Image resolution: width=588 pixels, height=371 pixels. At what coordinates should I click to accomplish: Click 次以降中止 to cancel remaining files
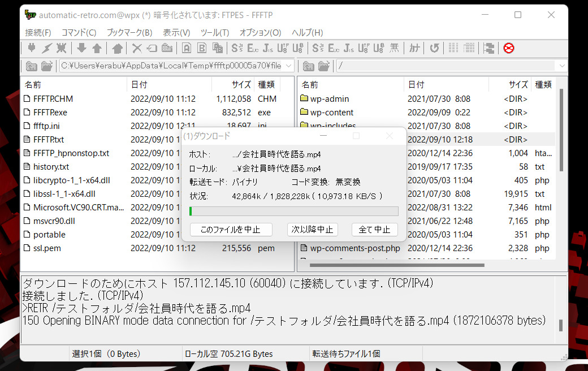312,230
